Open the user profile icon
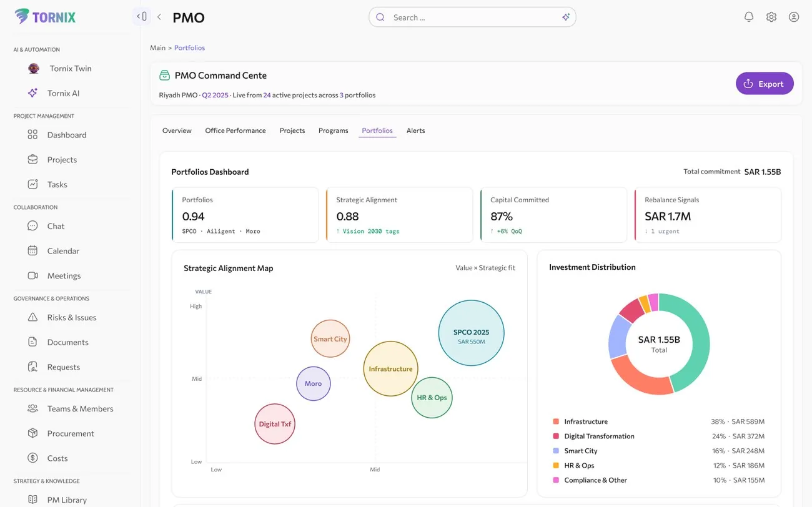 click(x=794, y=17)
